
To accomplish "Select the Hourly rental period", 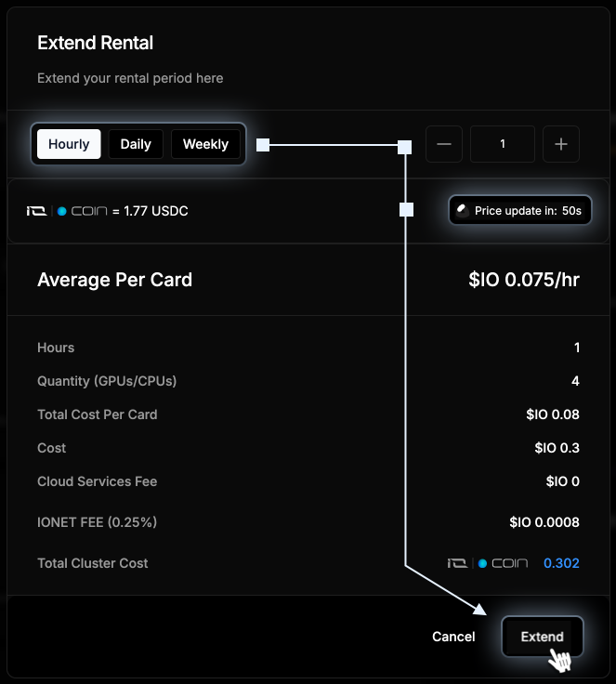I will pos(69,144).
